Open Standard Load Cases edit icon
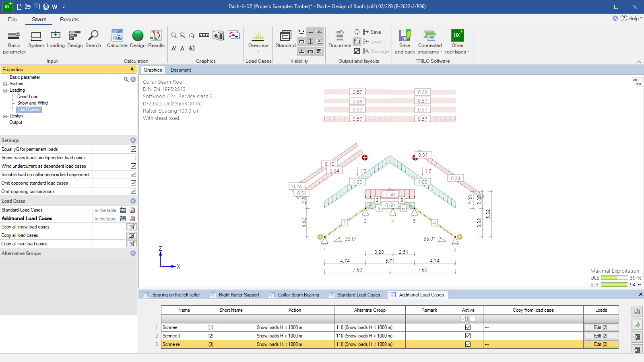644x362 pixels. click(x=132, y=210)
